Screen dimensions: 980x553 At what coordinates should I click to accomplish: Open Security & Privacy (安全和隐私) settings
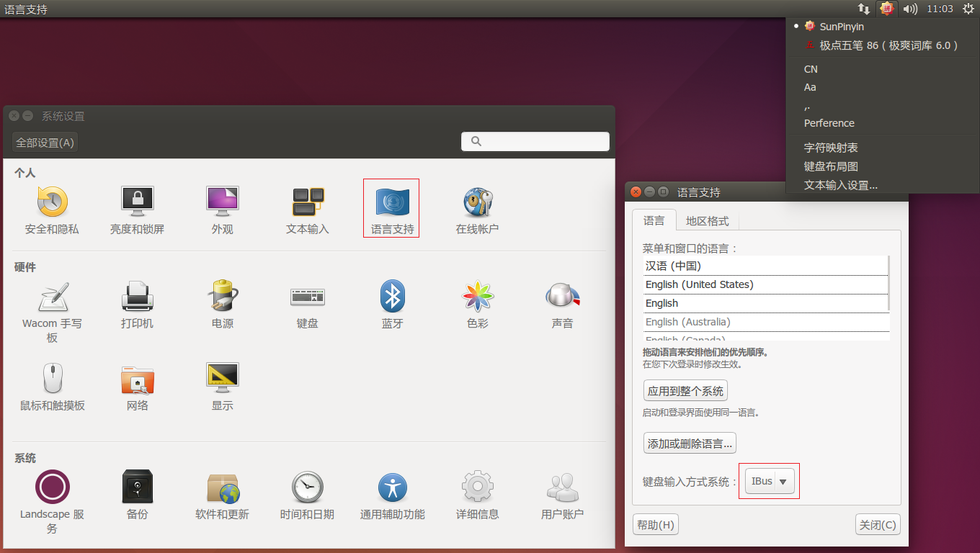click(x=52, y=210)
